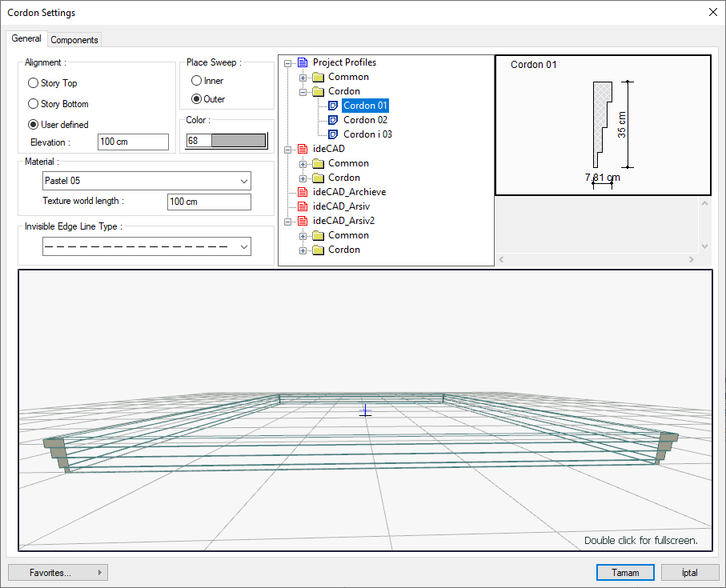Open the General tab

tap(26, 38)
